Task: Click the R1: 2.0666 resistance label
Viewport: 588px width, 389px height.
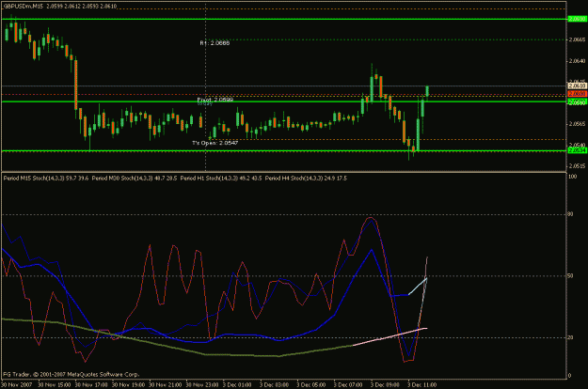Action: coord(215,43)
